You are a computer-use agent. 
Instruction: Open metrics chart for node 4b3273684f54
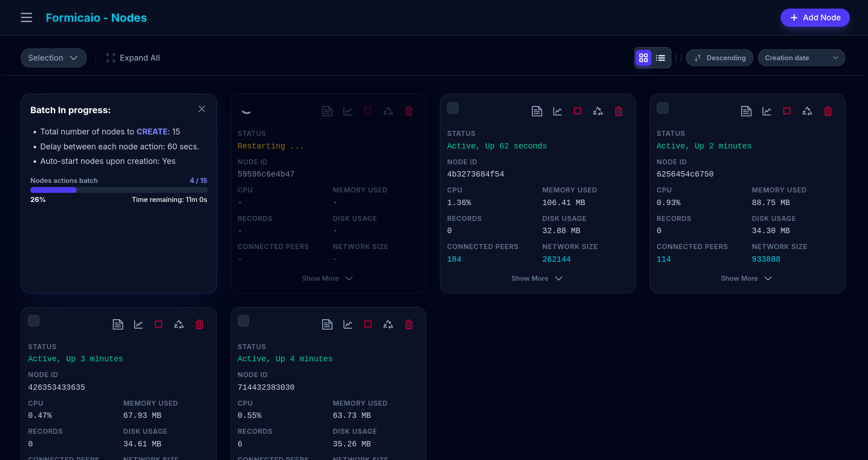point(557,111)
